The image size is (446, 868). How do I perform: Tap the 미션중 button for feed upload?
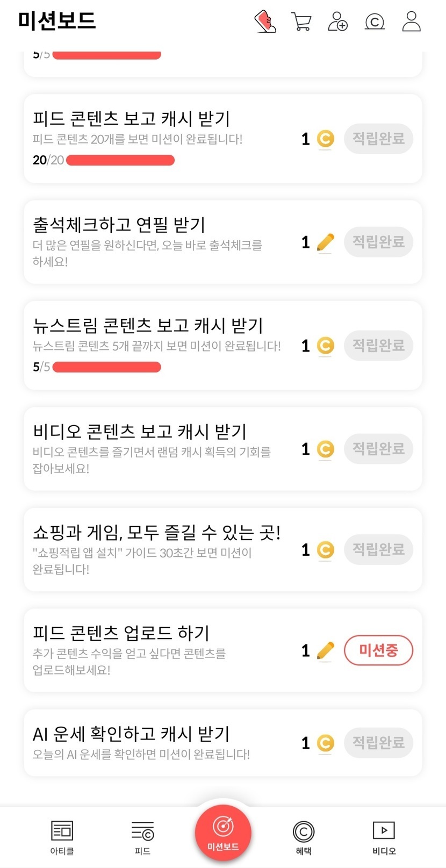coord(378,650)
